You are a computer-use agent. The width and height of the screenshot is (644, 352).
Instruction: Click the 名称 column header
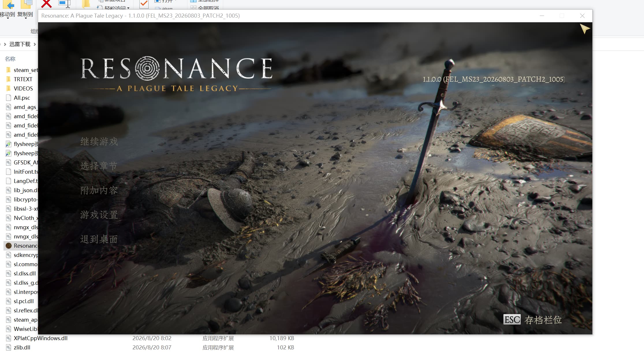(10, 59)
